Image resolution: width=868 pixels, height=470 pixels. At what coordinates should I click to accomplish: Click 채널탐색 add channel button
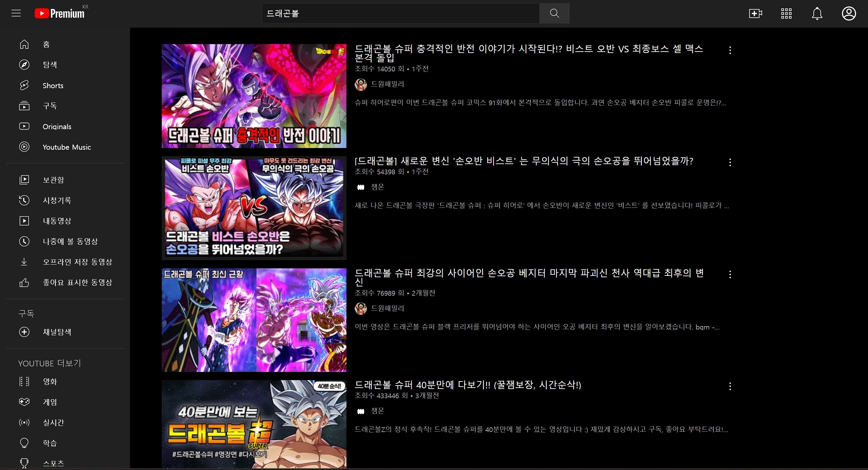(x=24, y=332)
